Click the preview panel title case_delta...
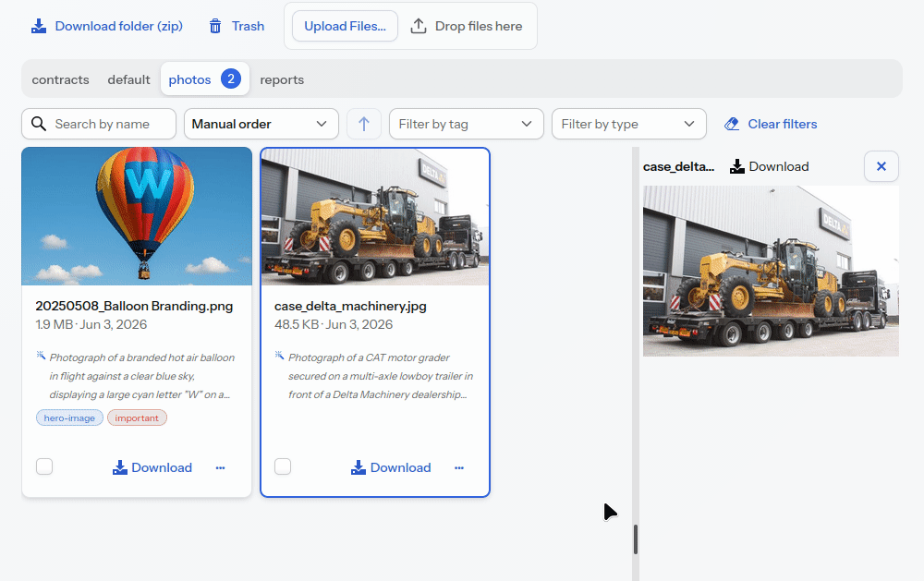The height and width of the screenshot is (581, 924). pyautogui.click(x=679, y=167)
